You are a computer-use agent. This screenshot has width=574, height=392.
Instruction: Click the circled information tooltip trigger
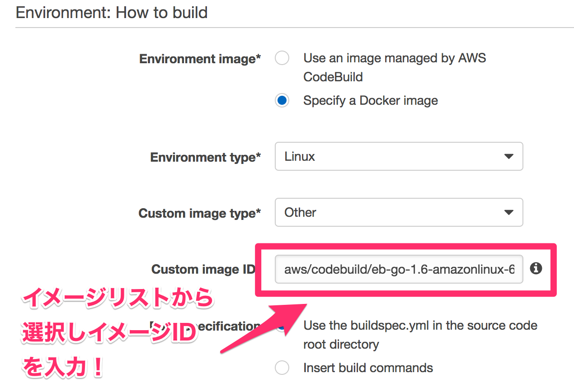(x=536, y=269)
